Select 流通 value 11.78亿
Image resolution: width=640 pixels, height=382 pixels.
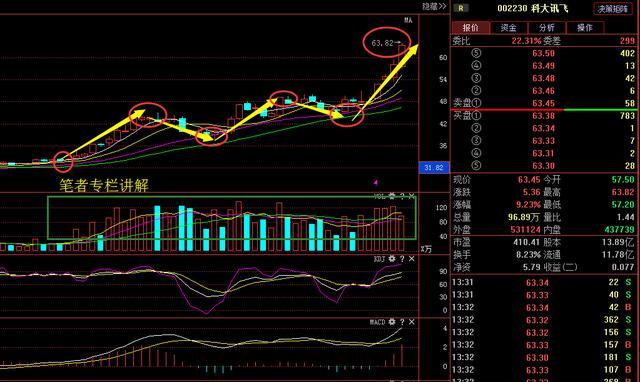pos(618,255)
